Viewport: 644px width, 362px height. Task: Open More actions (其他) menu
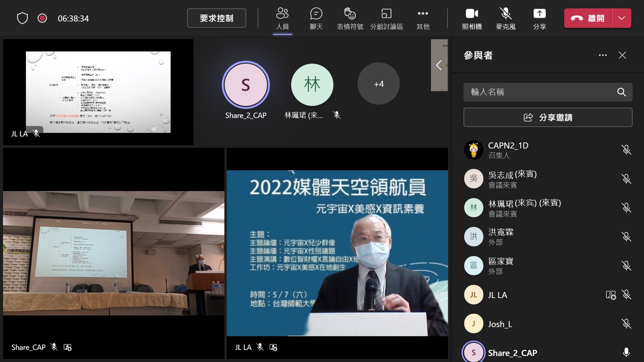pos(423,18)
